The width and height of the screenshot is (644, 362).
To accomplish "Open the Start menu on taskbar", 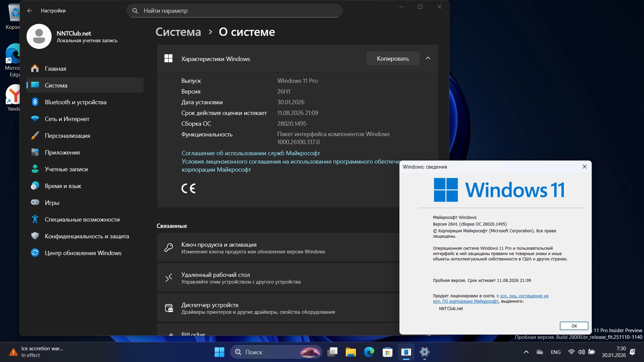I will click(x=219, y=352).
